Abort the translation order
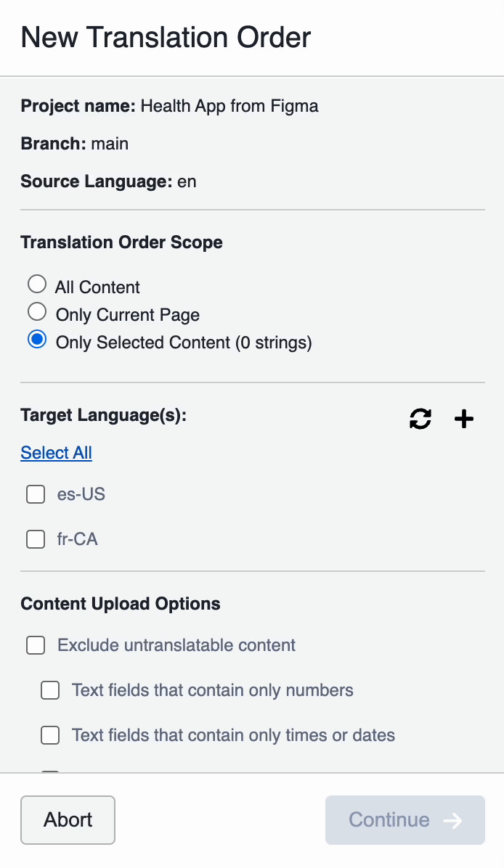This screenshot has width=504, height=868. tap(68, 820)
